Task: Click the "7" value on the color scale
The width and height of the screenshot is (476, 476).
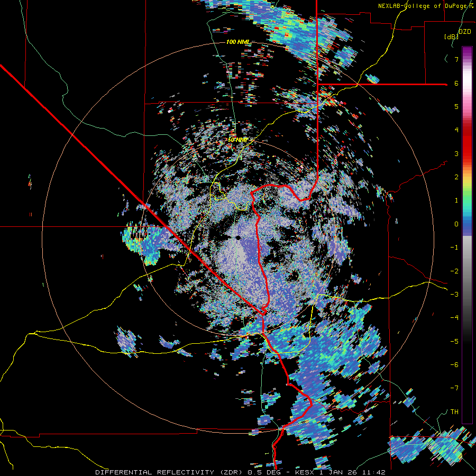Action: coord(456,59)
